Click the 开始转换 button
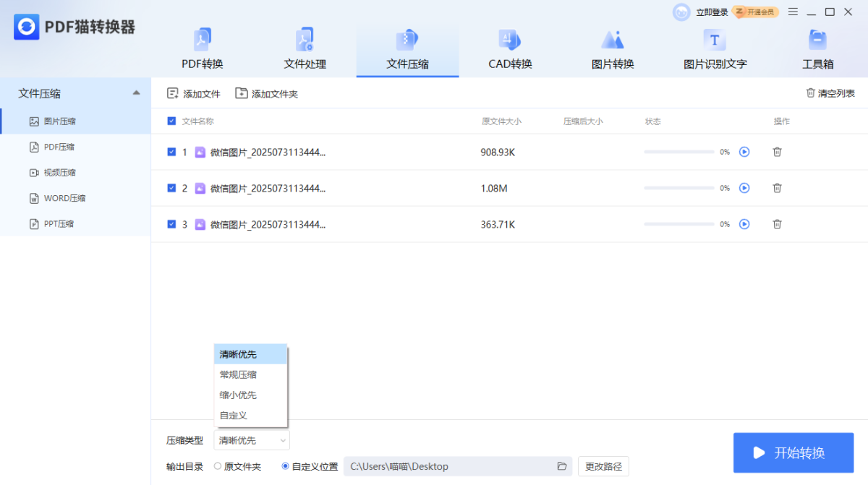Screen dimensions: 868x485 793,452
